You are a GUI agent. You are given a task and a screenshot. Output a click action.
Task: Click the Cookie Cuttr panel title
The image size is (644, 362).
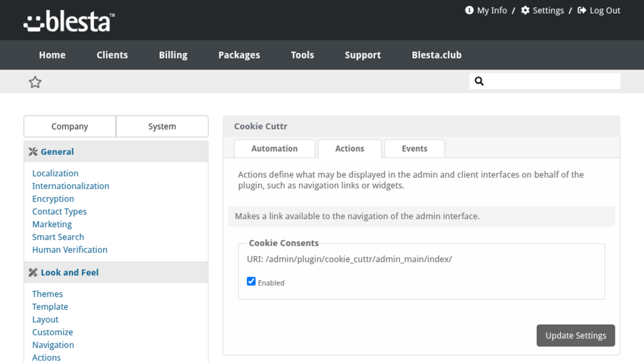(261, 126)
